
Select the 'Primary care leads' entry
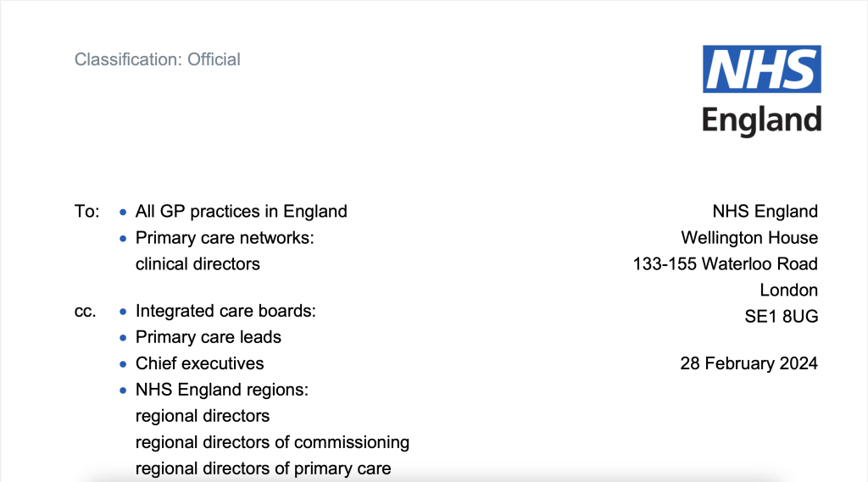(x=208, y=337)
